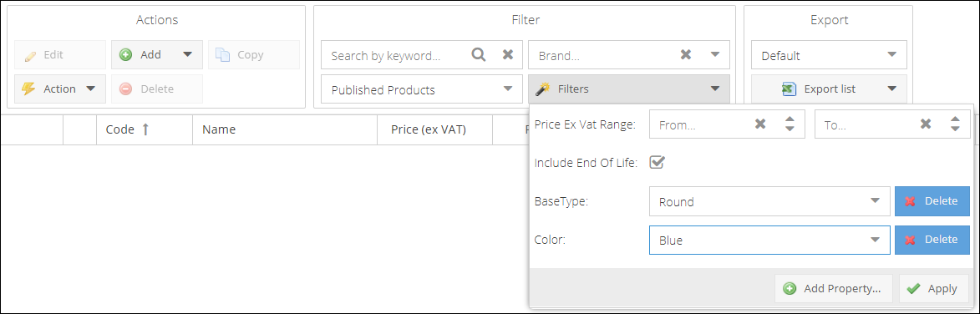Sort by the Code column arrow
The width and height of the screenshot is (980, 314).
145,129
